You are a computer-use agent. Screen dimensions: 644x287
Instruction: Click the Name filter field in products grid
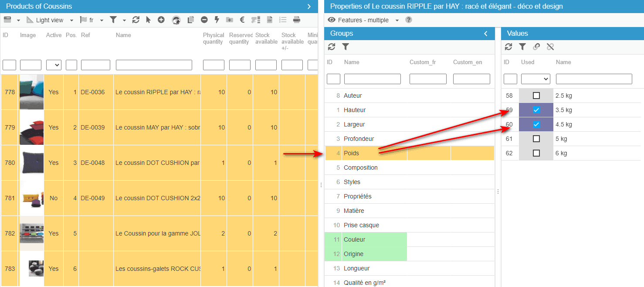154,65
